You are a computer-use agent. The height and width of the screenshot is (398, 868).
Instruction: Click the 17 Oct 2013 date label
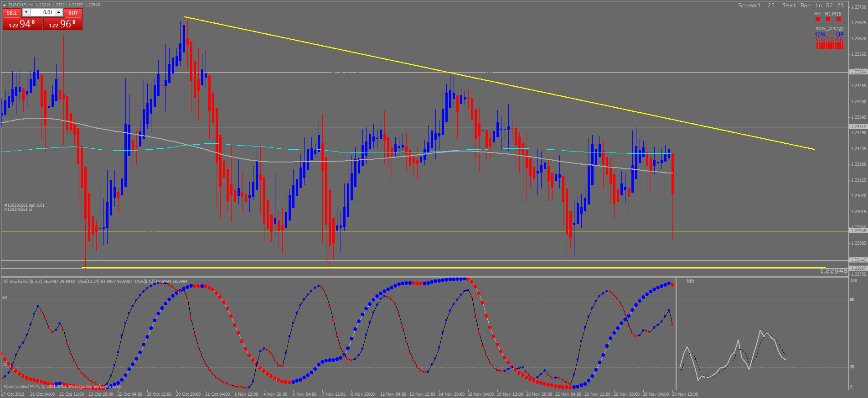pos(13,394)
